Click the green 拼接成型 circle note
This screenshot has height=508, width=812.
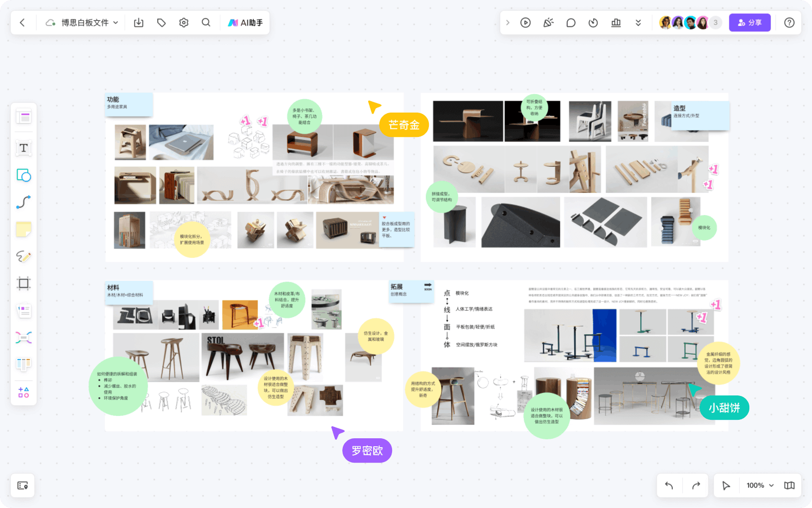tap(442, 197)
